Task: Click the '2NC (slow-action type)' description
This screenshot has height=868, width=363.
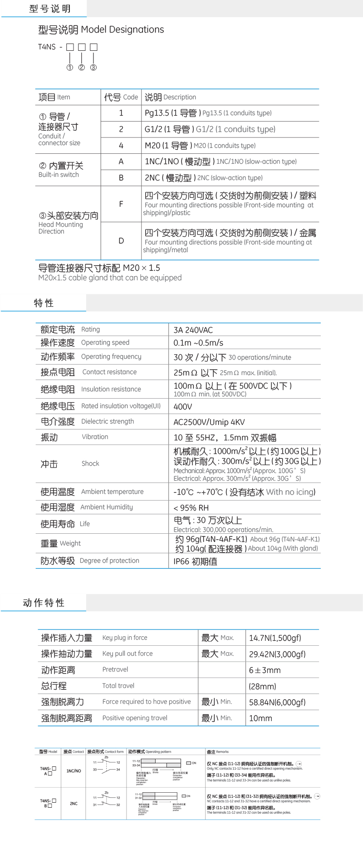Action: click(230, 178)
